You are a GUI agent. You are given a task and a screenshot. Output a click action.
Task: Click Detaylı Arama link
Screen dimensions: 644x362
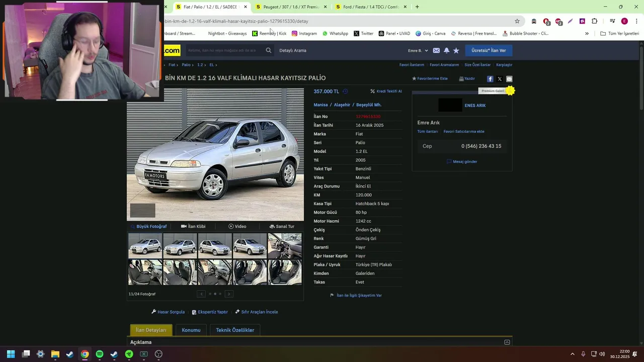pos(293,50)
